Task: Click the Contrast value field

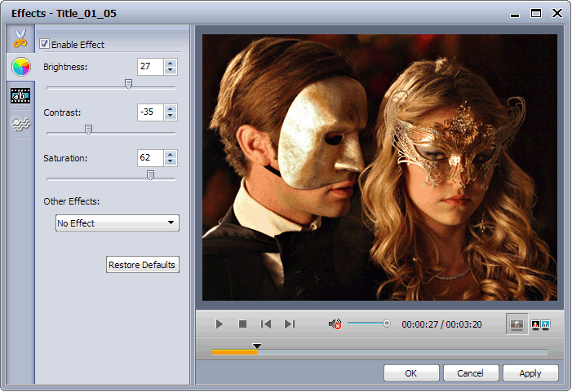Action: click(x=150, y=112)
